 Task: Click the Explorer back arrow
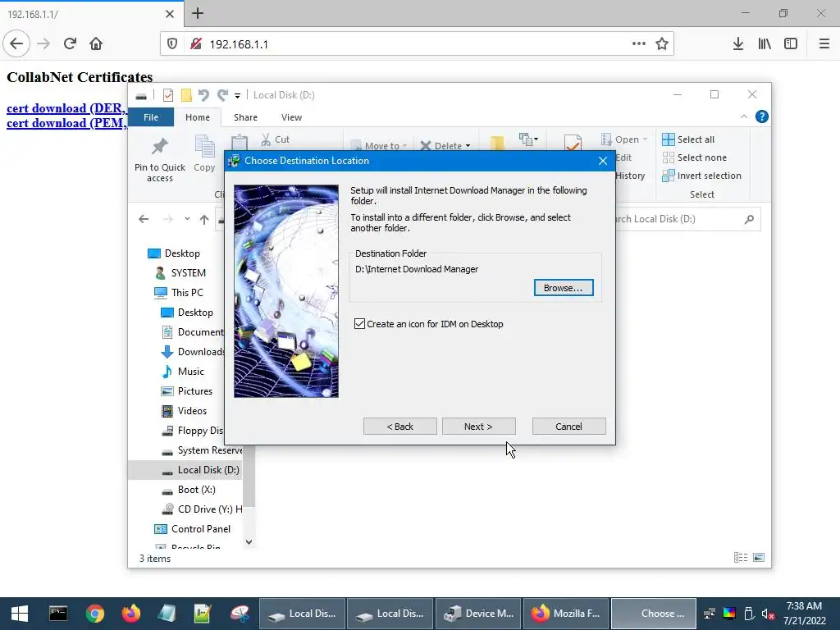pyautogui.click(x=144, y=219)
